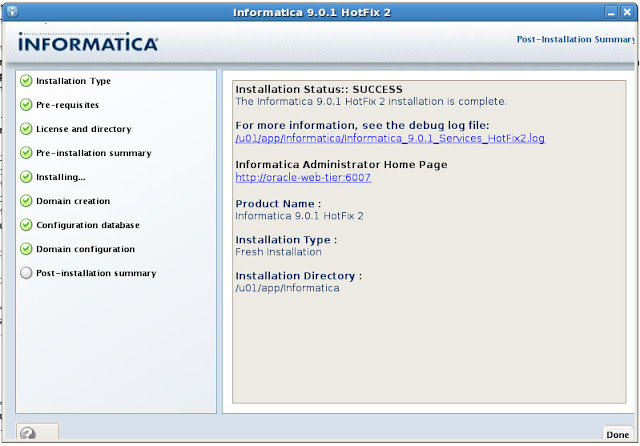
Task: Click the 'Post-Installation Summary' header title
Action: tap(576, 39)
